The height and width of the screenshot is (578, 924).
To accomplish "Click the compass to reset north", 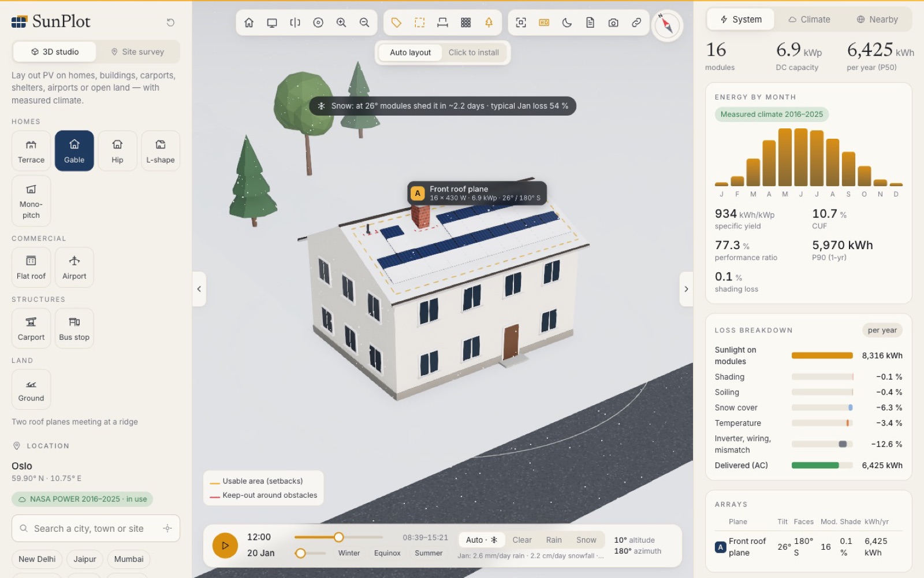I will click(x=667, y=25).
